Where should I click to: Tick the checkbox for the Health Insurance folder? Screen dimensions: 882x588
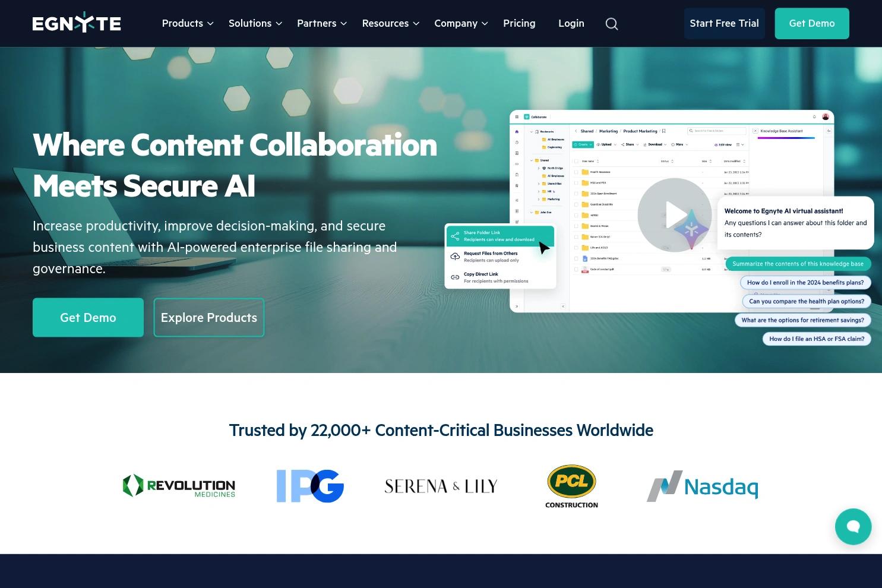pos(576,172)
